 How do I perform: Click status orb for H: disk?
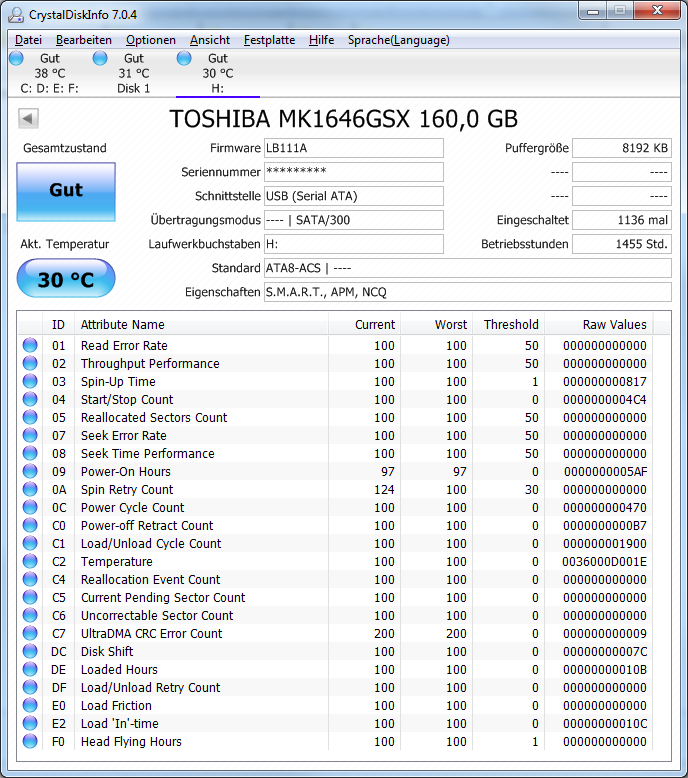[184, 58]
